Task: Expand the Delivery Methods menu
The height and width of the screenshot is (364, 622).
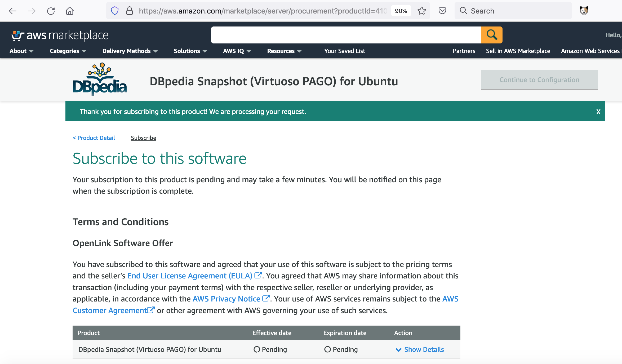Action: [130, 51]
